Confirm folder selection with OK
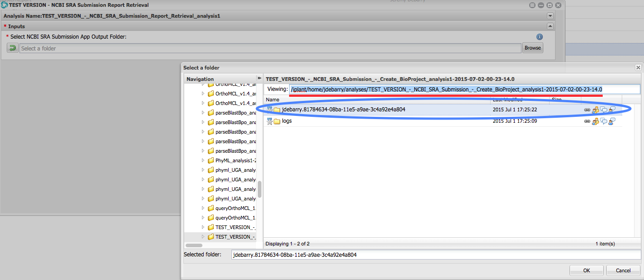Screen dimensions: 644x280 pyautogui.click(x=587, y=270)
